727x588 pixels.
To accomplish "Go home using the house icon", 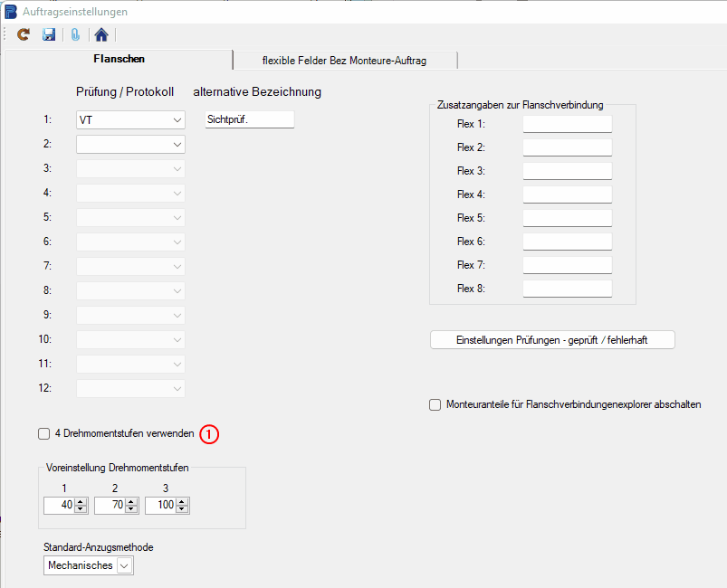I will click(101, 34).
